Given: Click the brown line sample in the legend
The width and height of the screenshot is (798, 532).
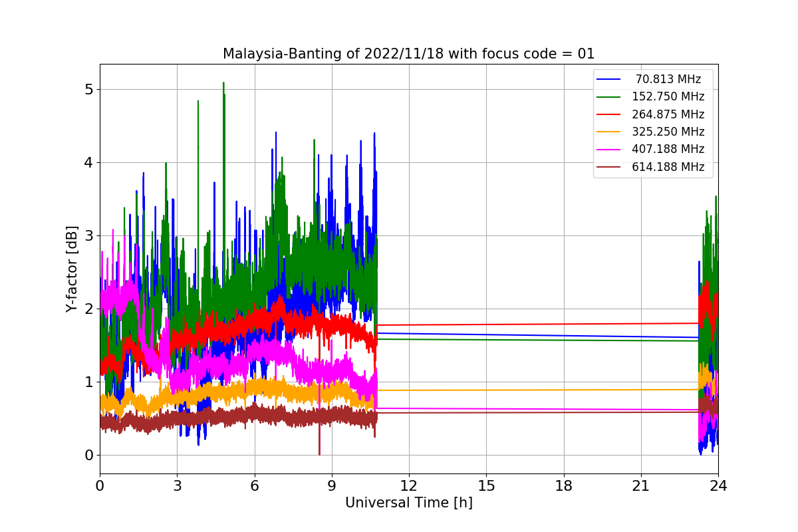Looking at the screenshot, I should coord(609,167).
